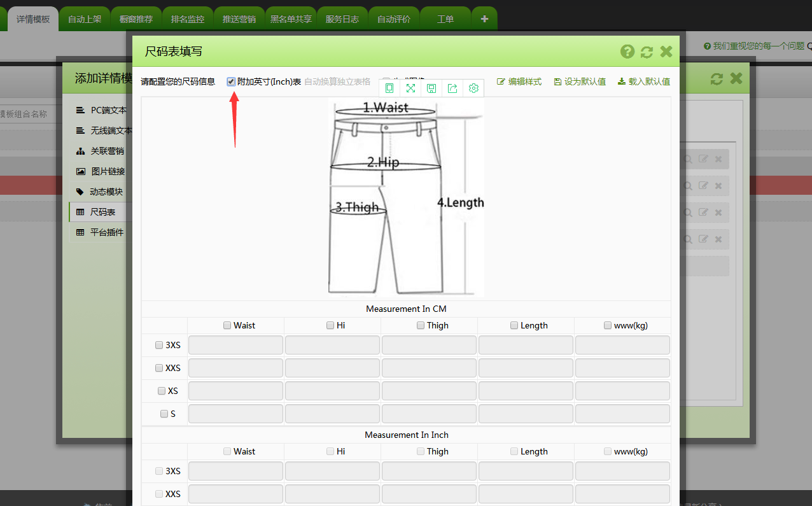This screenshot has width=812, height=506.
Task: Select 图片链接 in the module sidebar
Action: (101, 171)
